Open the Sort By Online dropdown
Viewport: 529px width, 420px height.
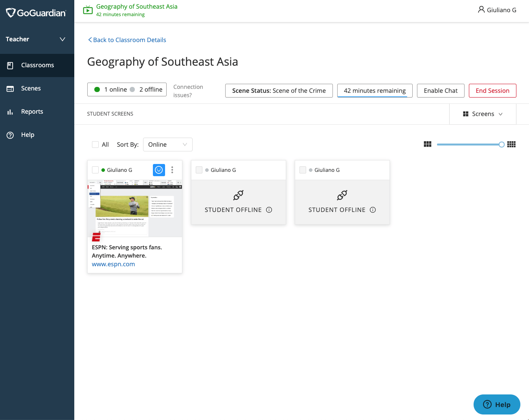tap(168, 144)
